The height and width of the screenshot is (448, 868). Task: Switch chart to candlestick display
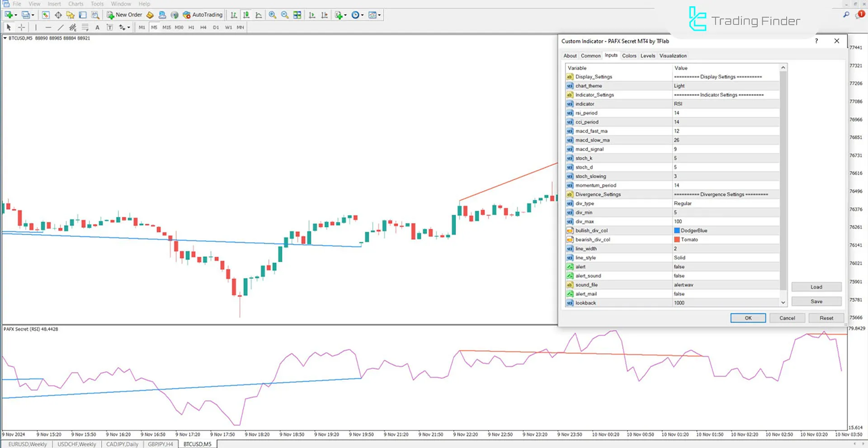tap(246, 15)
